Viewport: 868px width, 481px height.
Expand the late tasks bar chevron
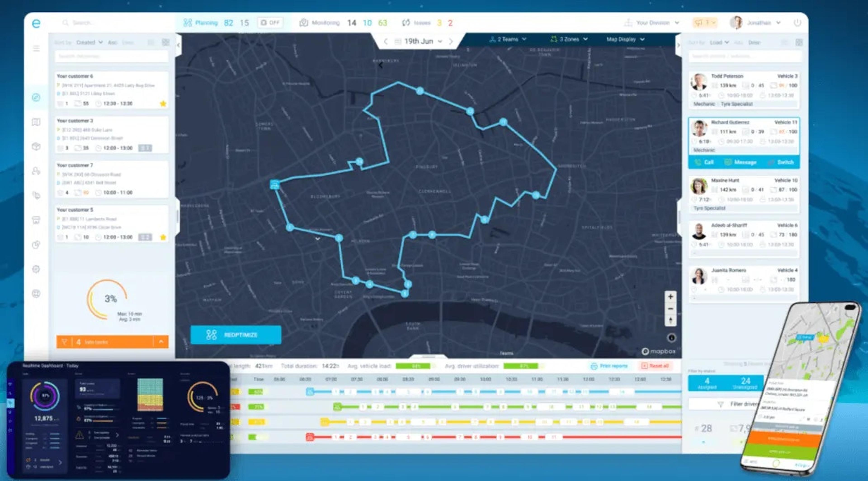(x=161, y=342)
